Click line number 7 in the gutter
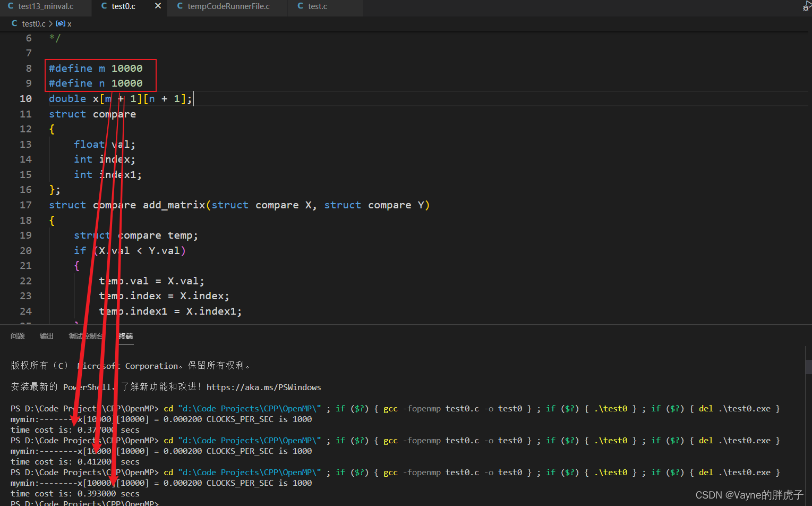812x506 pixels. (29, 53)
